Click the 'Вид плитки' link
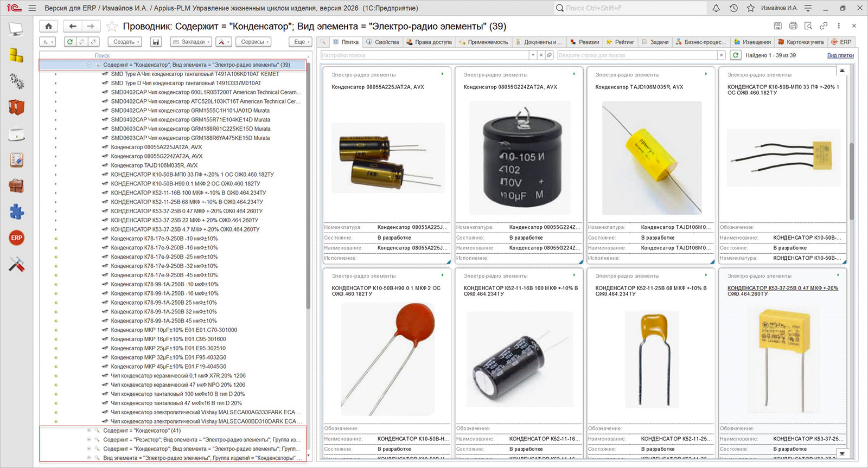Image resolution: width=868 pixels, height=468 pixels. pyautogui.click(x=840, y=55)
